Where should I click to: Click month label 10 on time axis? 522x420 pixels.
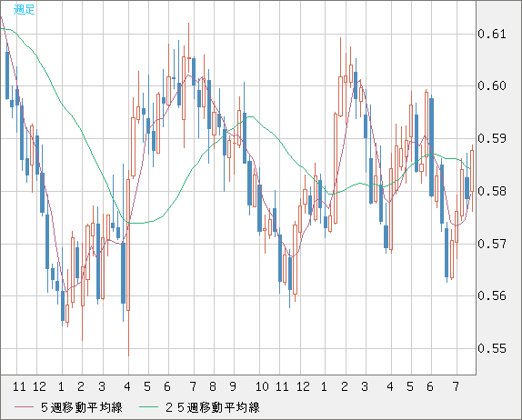[262, 386]
